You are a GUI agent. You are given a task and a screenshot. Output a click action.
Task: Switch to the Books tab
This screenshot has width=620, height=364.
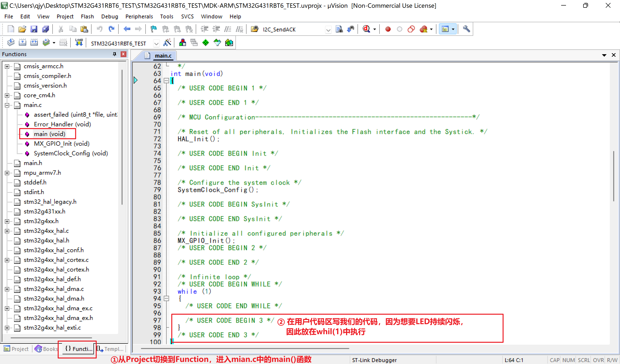pos(46,349)
